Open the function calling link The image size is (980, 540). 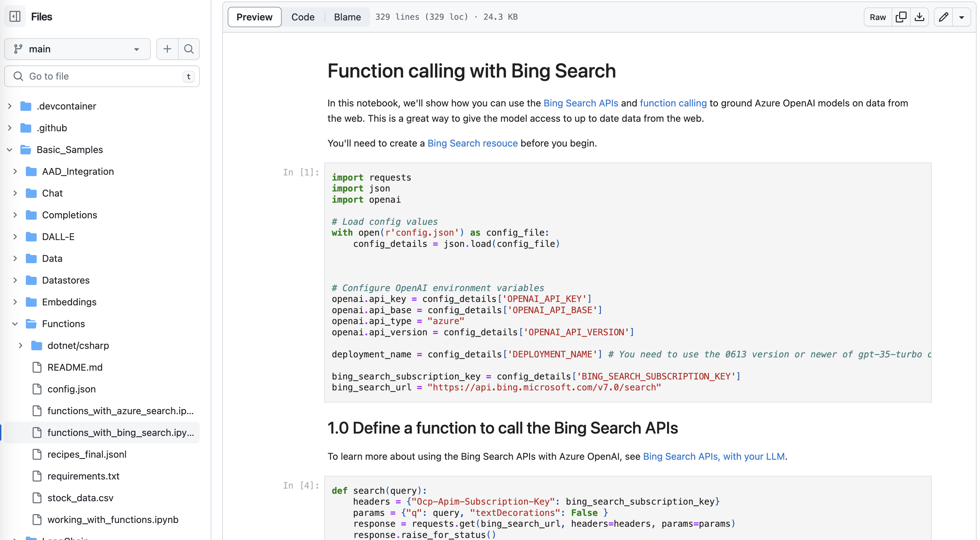[x=673, y=103]
